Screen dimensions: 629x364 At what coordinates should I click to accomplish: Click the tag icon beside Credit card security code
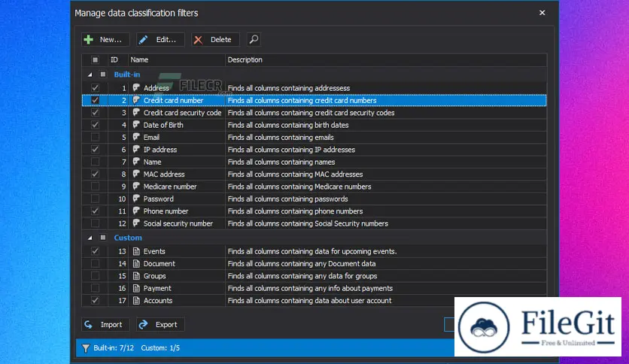click(x=136, y=112)
